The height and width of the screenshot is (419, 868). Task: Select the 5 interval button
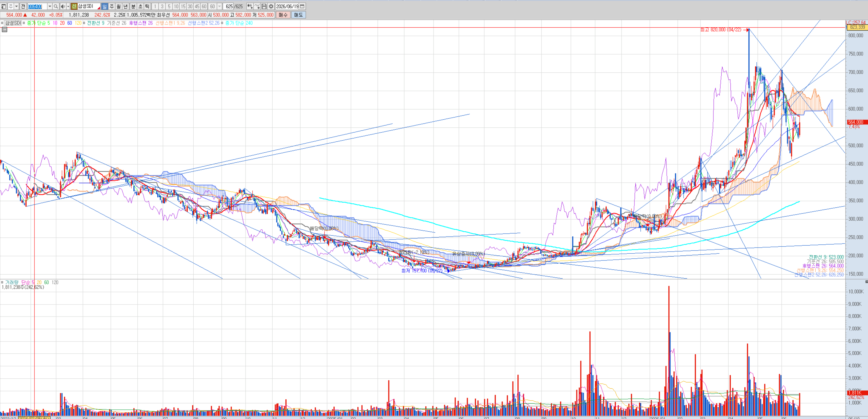tap(169, 6)
